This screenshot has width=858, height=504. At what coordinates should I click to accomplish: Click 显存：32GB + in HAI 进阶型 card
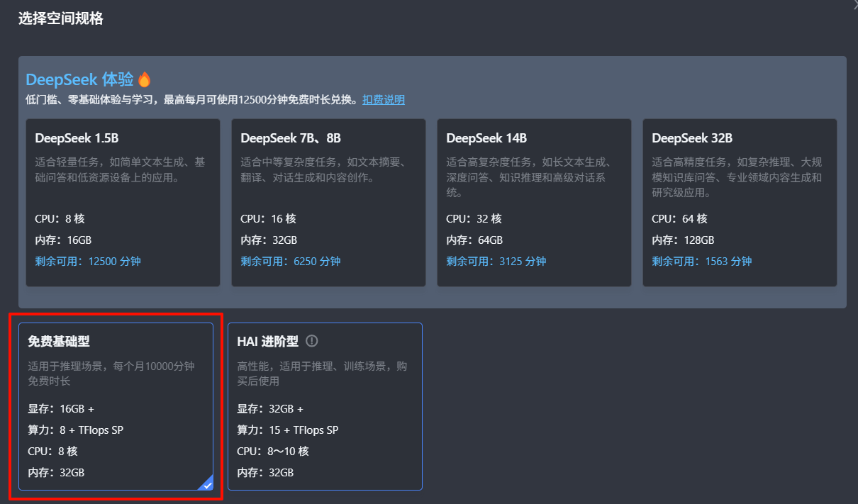pos(270,408)
